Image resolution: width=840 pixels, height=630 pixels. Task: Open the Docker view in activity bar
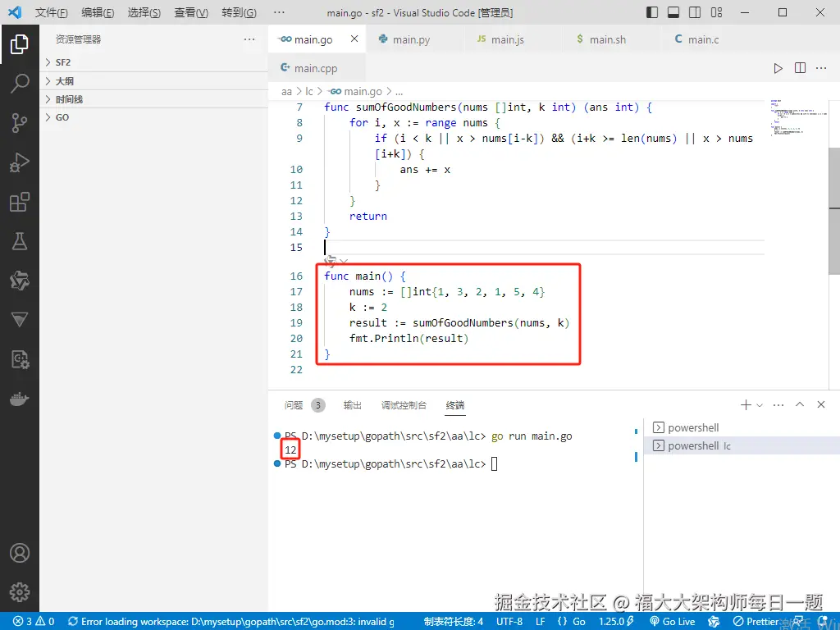pyautogui.click(x=20, y=399)
